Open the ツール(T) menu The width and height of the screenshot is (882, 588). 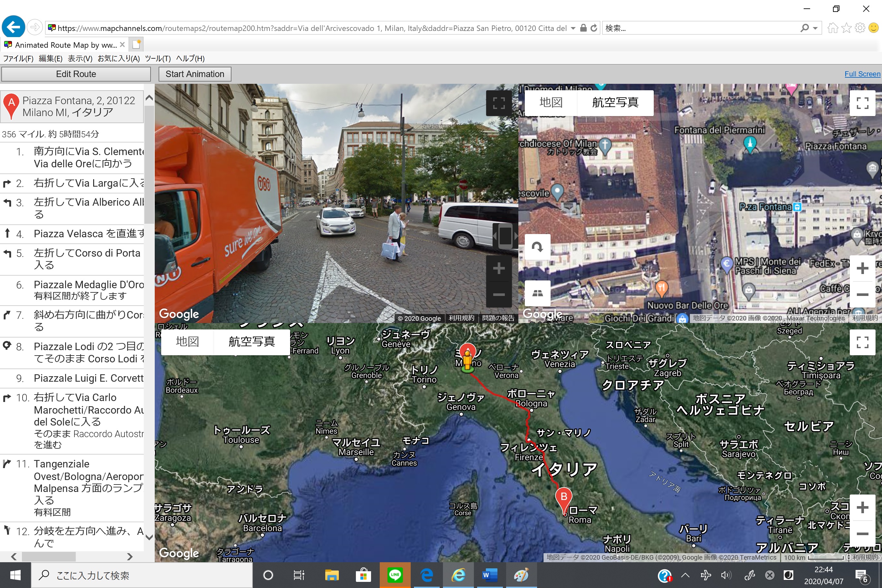pyautogui.click(x=158, y=58)
